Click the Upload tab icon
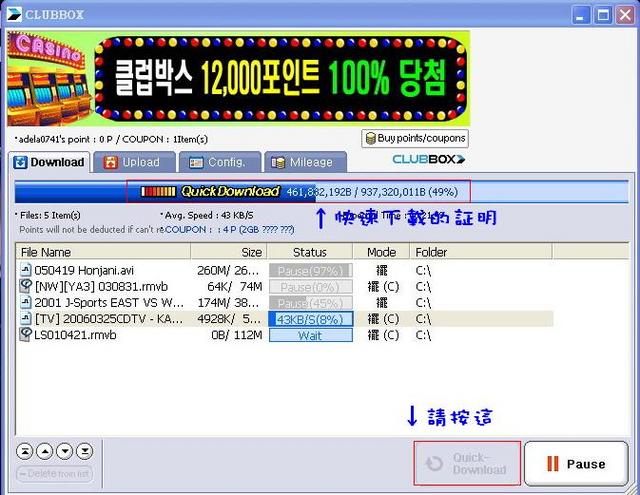This screenshot has height=495, width=640. pyautogui.click(x=110, y=162)
